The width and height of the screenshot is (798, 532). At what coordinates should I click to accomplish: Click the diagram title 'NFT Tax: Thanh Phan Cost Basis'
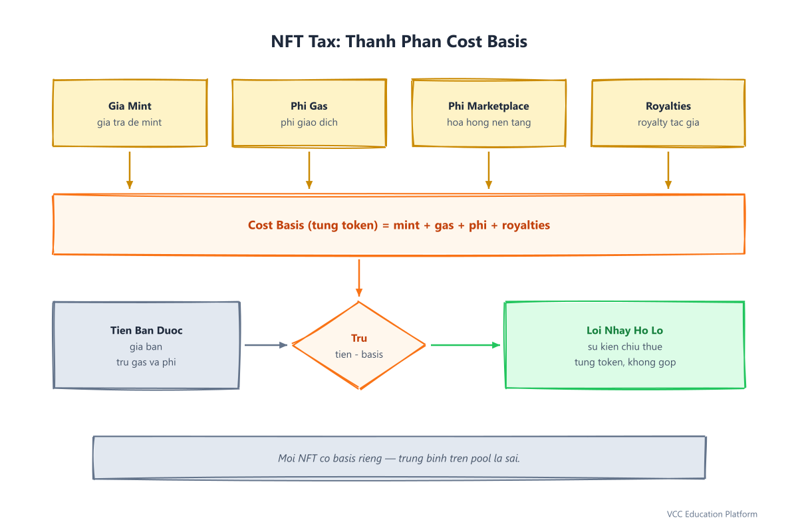click(x=399, y=41)
